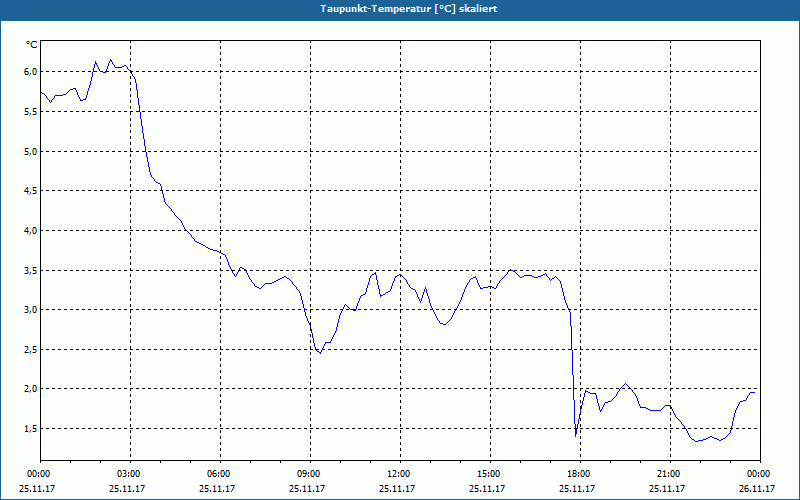Click the '5,0' y-axis value
Screen dimensions: 800x500
pos(31,152)
